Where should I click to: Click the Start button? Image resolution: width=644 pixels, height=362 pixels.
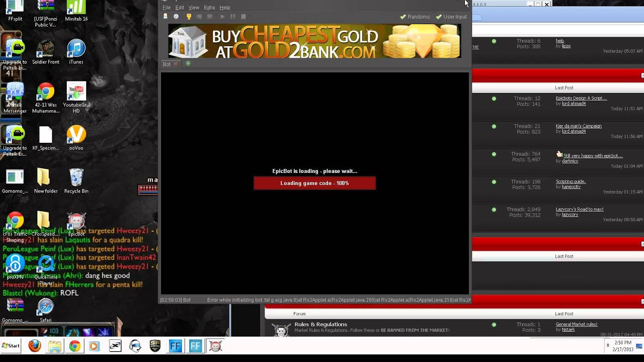(11, 346)
